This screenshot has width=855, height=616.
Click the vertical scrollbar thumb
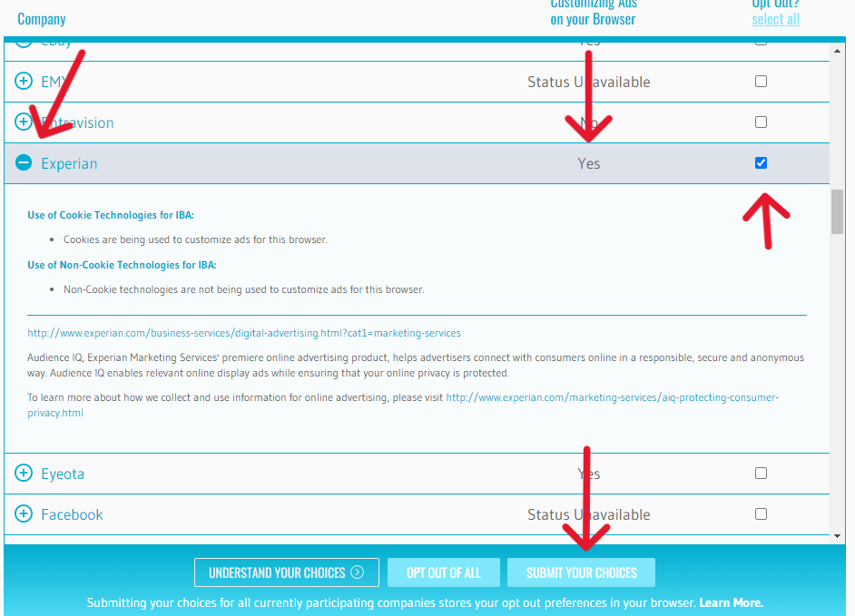click(837, 211)
